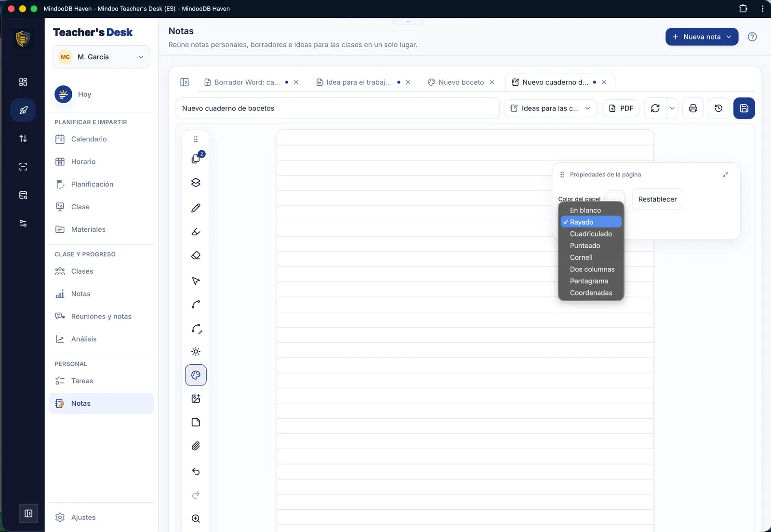Open the dashboard grid icon in left rail
This screenshot has width=771, height=532.
(23, 82)
